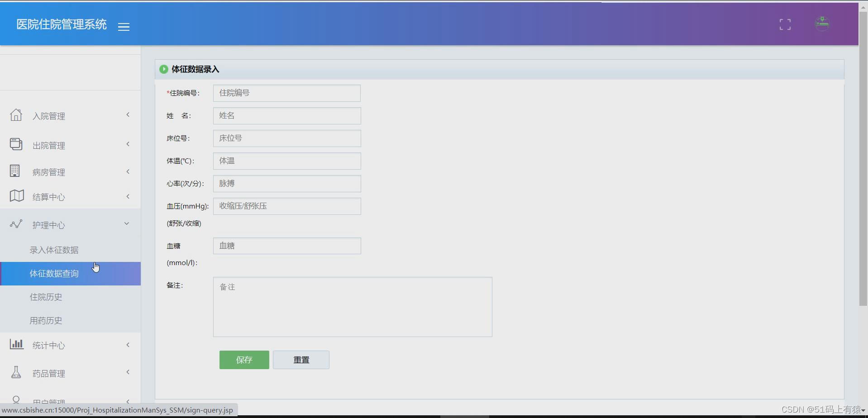Click green arrow icon beside 体征数据录入
Viewport: 868px width, 418px height.
[163, 69]
